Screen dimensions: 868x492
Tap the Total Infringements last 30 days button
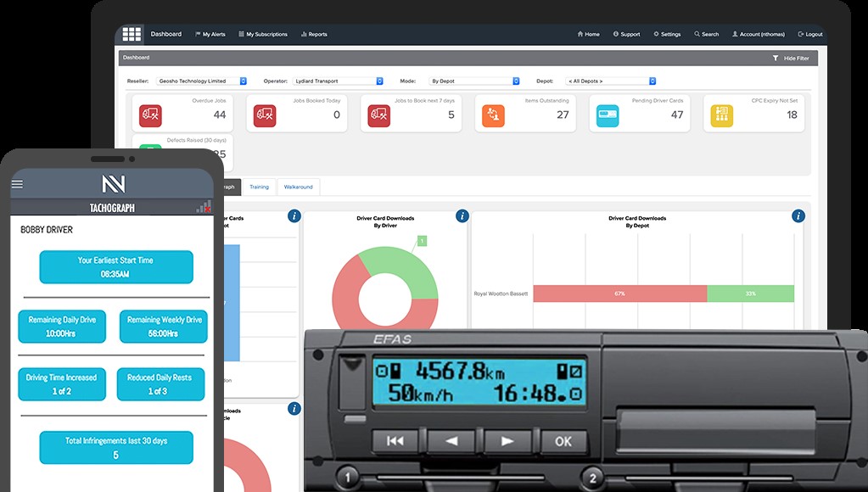point(116,447)
